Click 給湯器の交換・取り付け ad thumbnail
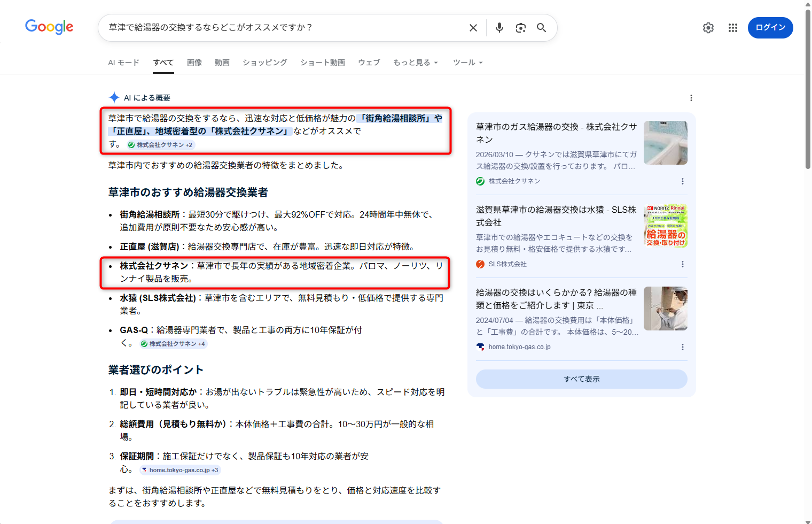Image resolution: width=812 pixels, height=524 pixels. pos(666,226)
